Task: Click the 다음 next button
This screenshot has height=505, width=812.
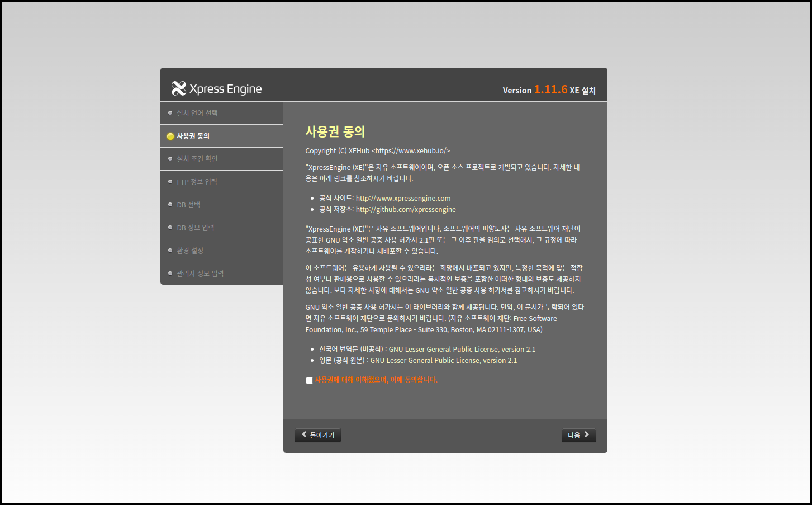Action: pos(578,435)
